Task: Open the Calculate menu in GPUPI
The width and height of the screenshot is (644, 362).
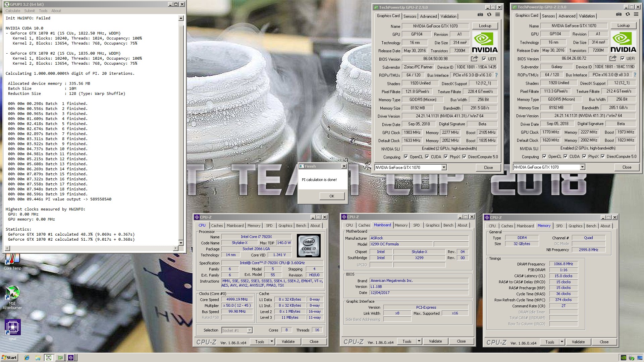Action: click(x=13, y=11)
